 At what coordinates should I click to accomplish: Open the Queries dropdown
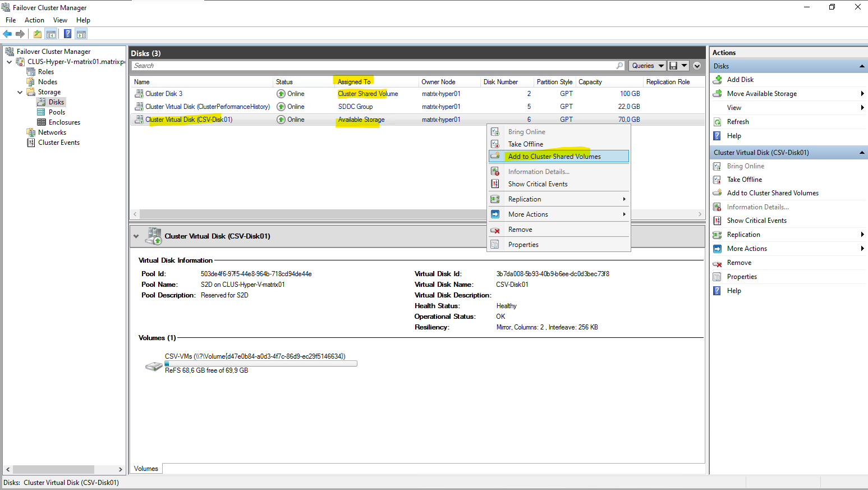[647, 66]
